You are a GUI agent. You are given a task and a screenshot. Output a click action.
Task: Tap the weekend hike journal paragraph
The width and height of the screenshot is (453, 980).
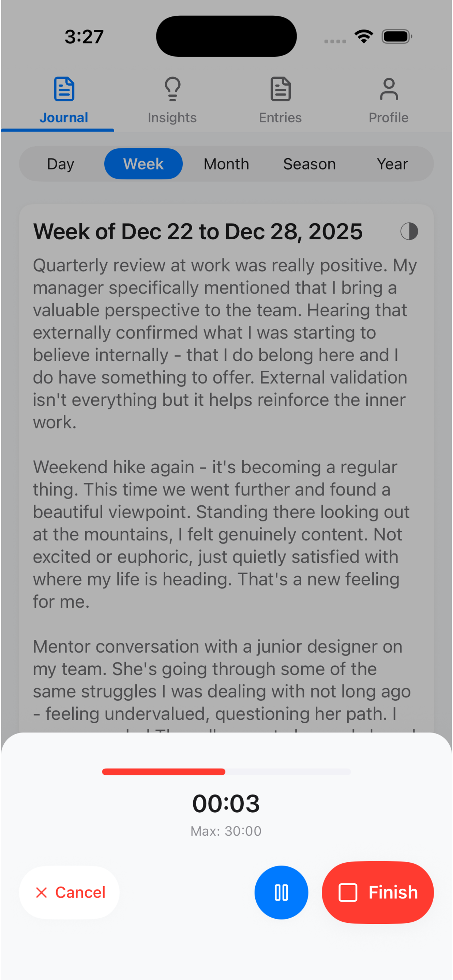click(221, 534)
